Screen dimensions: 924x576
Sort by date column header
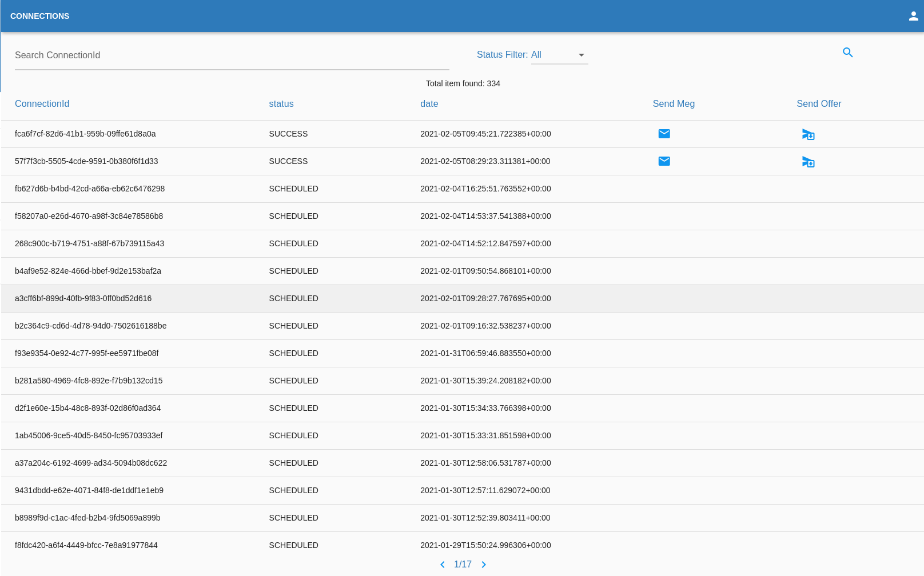point(429,104)
